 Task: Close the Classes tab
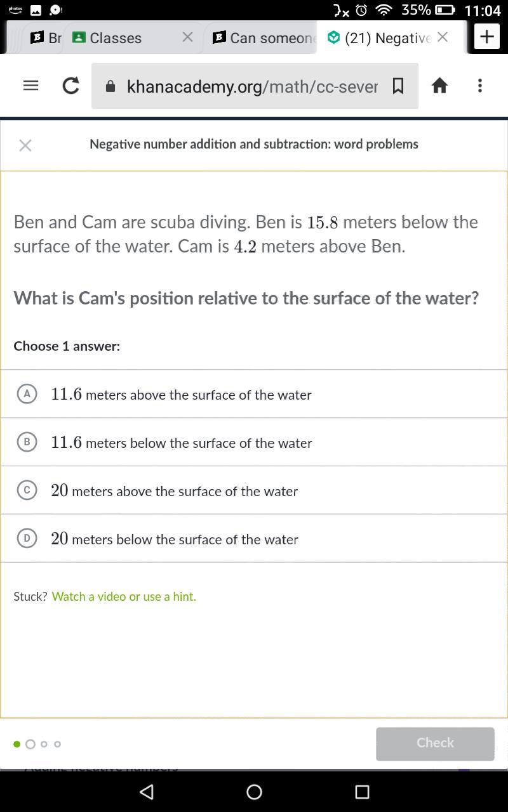coord(187,37)
